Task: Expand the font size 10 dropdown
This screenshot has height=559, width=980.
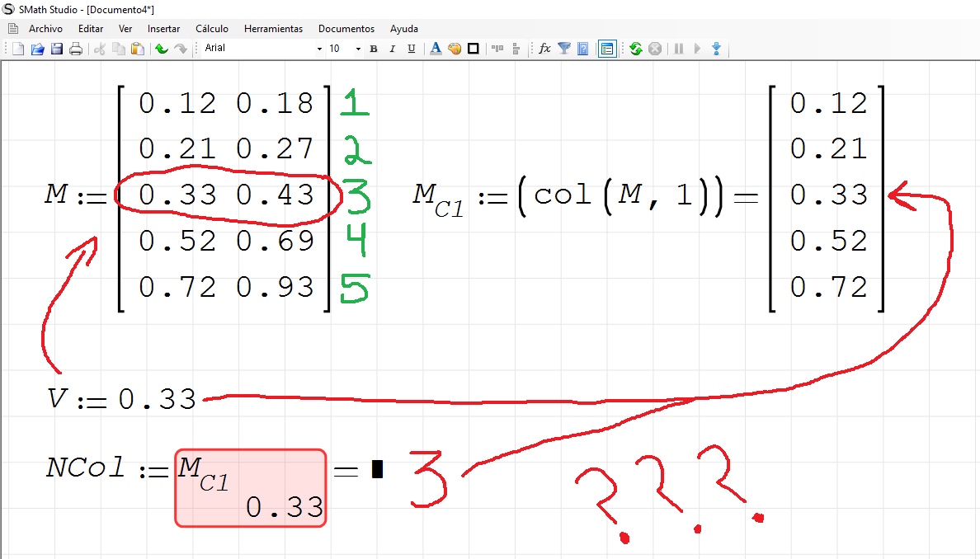Action: 358,49
